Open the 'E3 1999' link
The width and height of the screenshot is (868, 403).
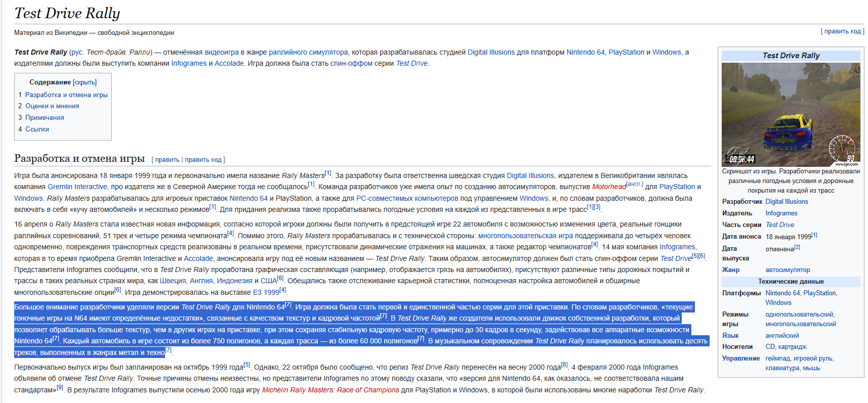click(266, 292)
